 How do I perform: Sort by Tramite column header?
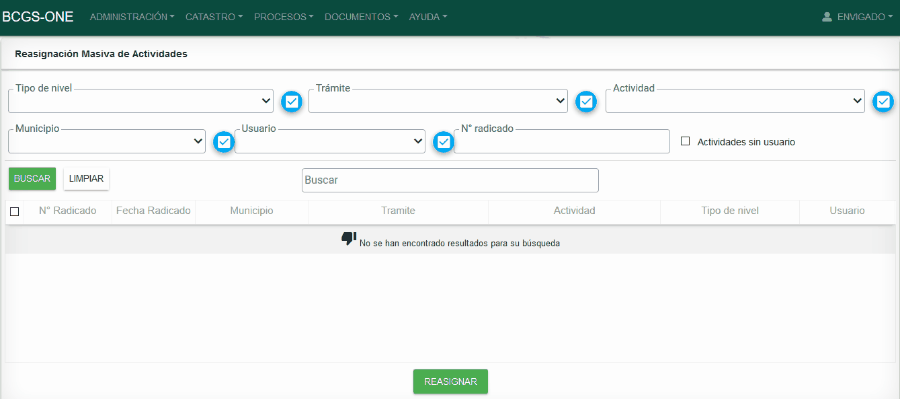click(398, 211)
